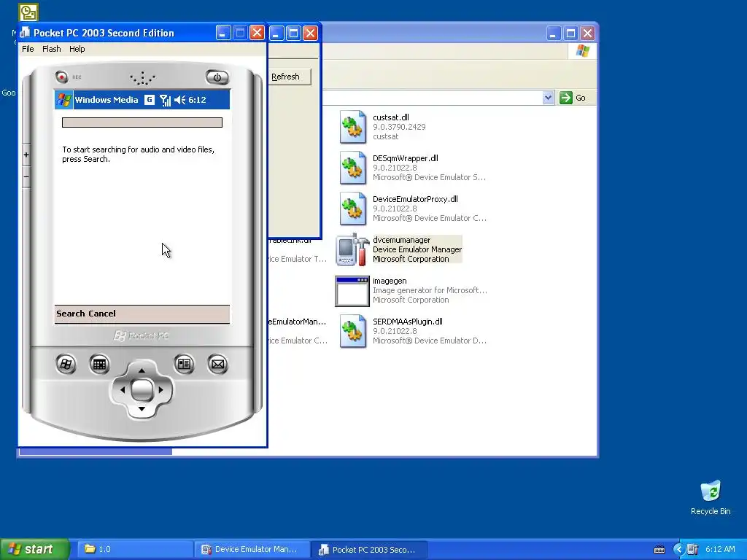
Task: Tap the speaker volume icon
Action: click(179, 99)
